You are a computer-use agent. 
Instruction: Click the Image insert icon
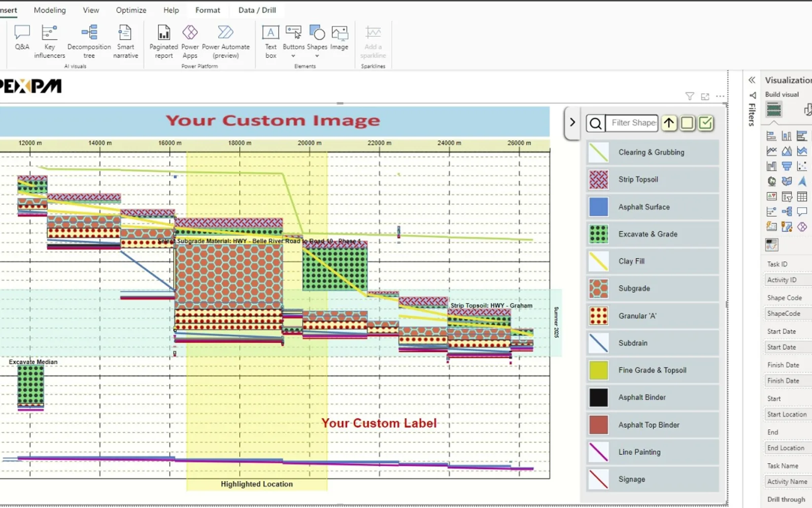point(339,38)
